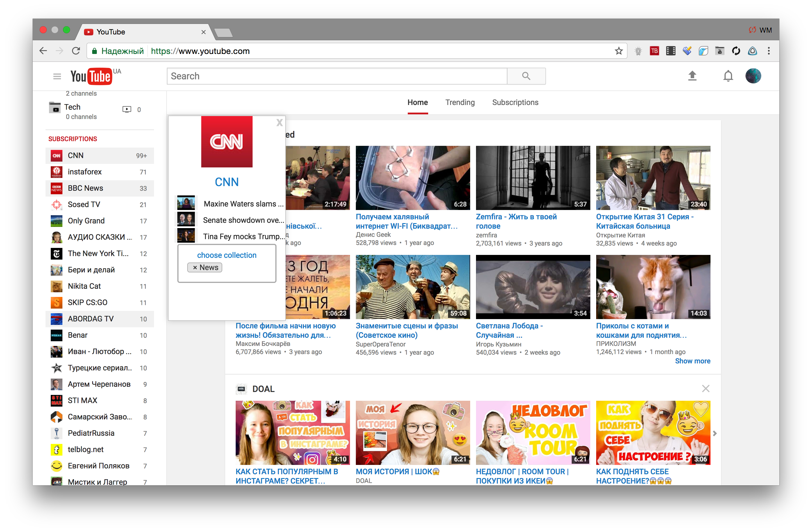Open the notifications bell
812x532 pixels.
[728, 76]
